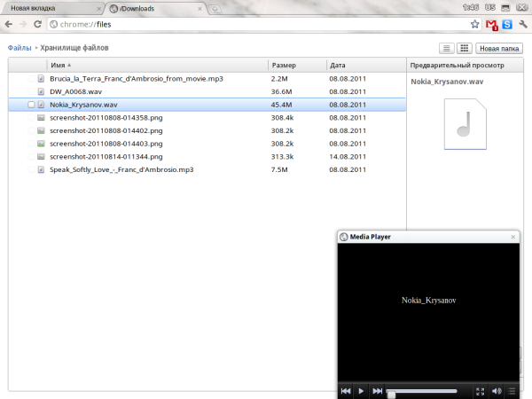Mute the Media Player volume

[x=497, y=391]
